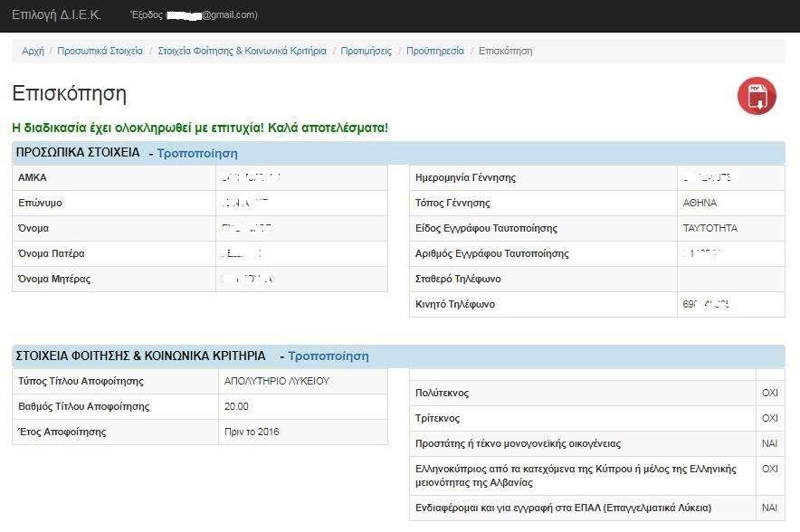This screenshot has width=800, height=532.
Task: Open the Επιλογή Δ.Ι.Ε.Κ. home link
Action: pos(56,14)
